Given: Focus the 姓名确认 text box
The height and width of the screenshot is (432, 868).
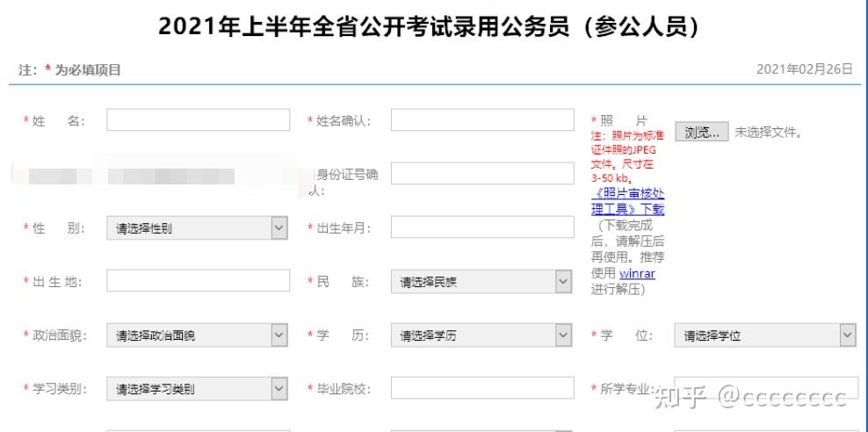Looking at the screenshot, I should 482,120.
